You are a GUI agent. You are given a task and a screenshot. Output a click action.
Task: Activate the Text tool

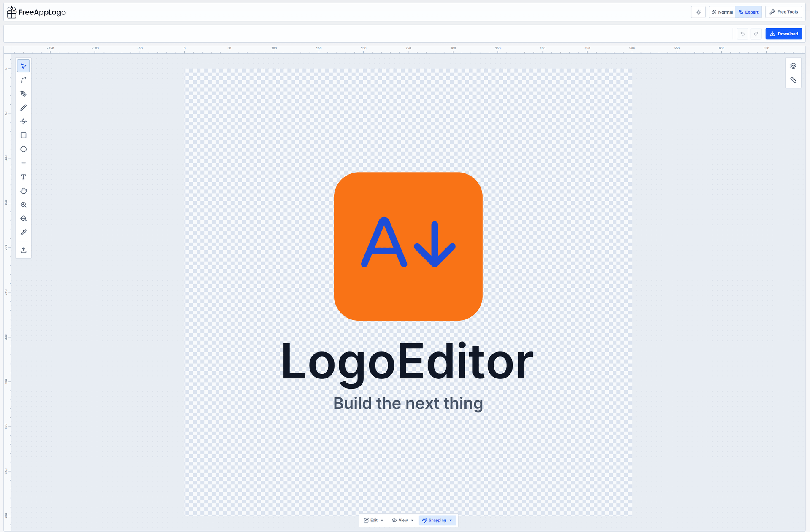pos(24,177)
